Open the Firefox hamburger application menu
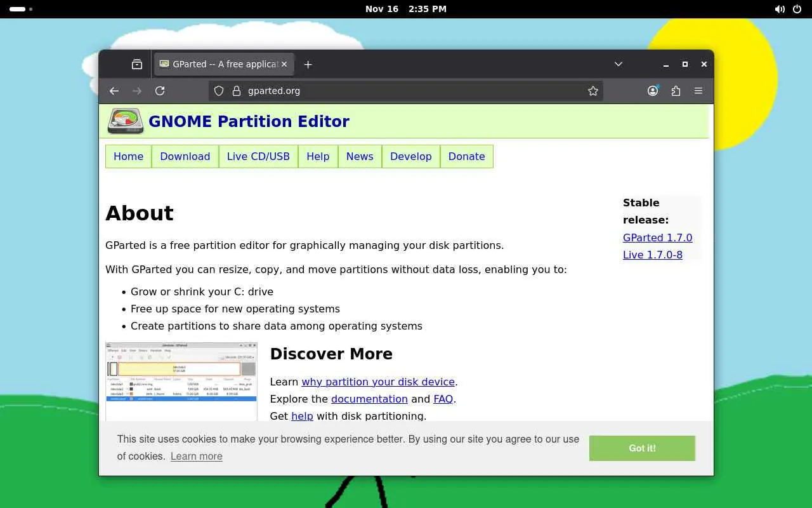 698,91
